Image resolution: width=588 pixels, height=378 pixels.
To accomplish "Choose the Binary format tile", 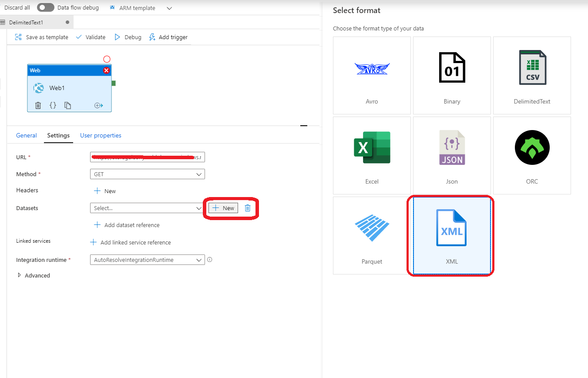I will (452, 75).
